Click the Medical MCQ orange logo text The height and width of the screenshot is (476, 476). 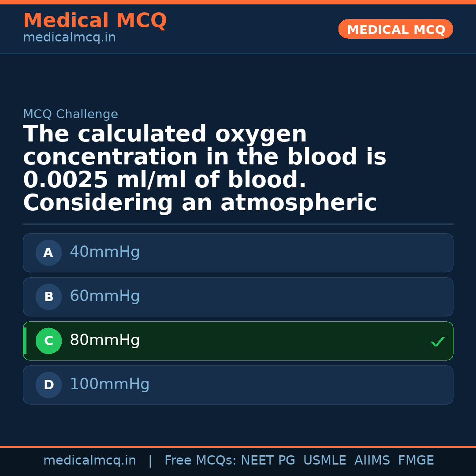click(95, 21)
